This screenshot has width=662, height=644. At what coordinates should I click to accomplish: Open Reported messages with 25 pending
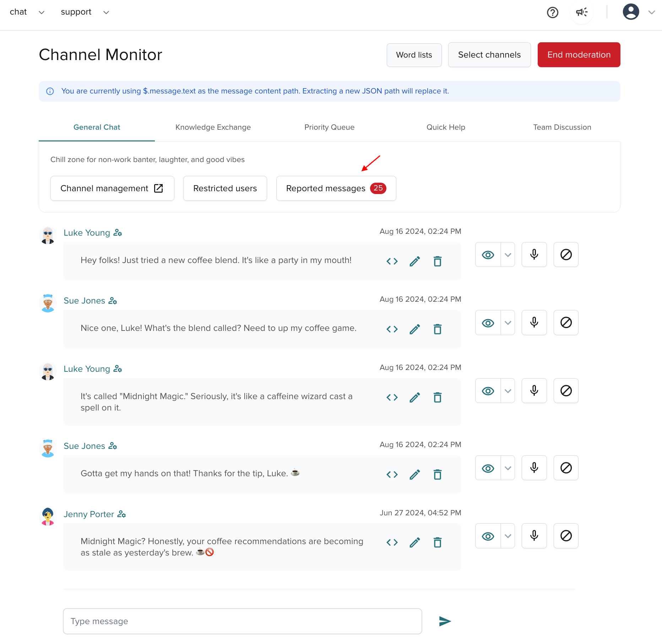336,188
